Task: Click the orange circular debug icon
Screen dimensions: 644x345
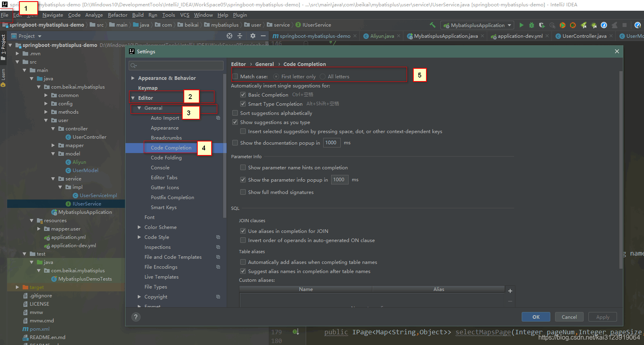Action: [x=573, y=25]
